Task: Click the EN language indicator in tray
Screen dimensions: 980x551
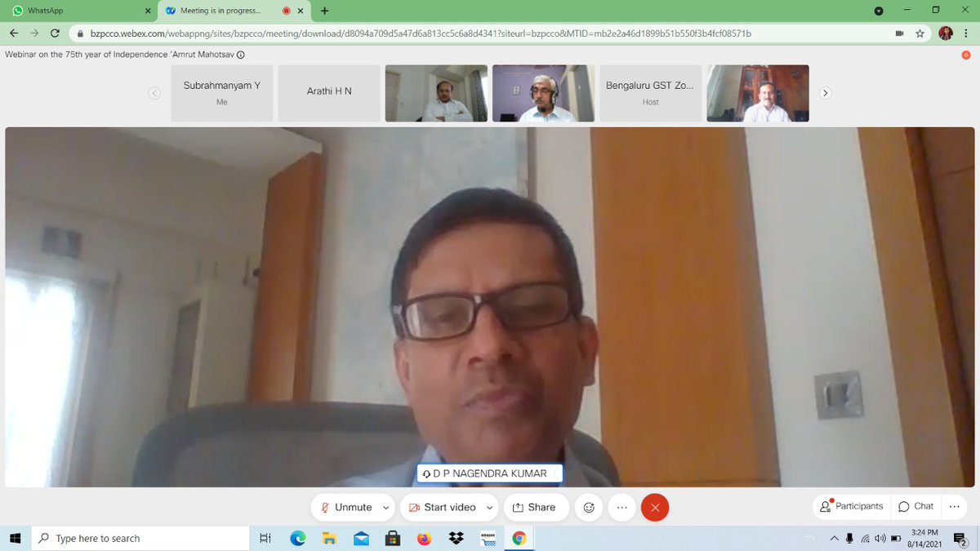Action: [810, 536]
